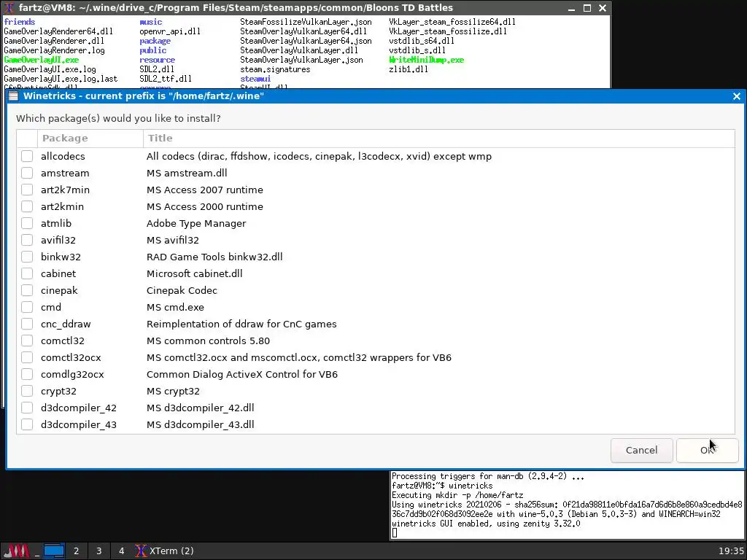Screen dimensions: 747x560
Task: Toggle the cmd package checkbox
Action: coord(27,307)
